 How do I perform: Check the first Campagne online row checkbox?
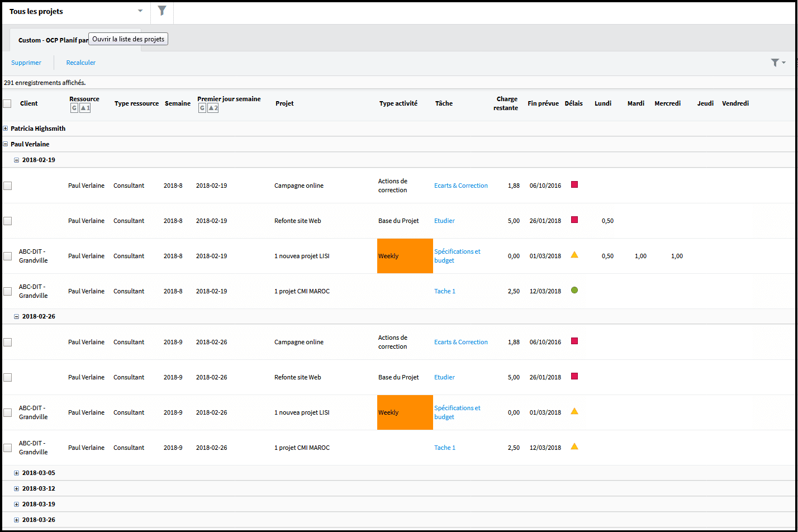pyautogui.click(x=7, y=186)
